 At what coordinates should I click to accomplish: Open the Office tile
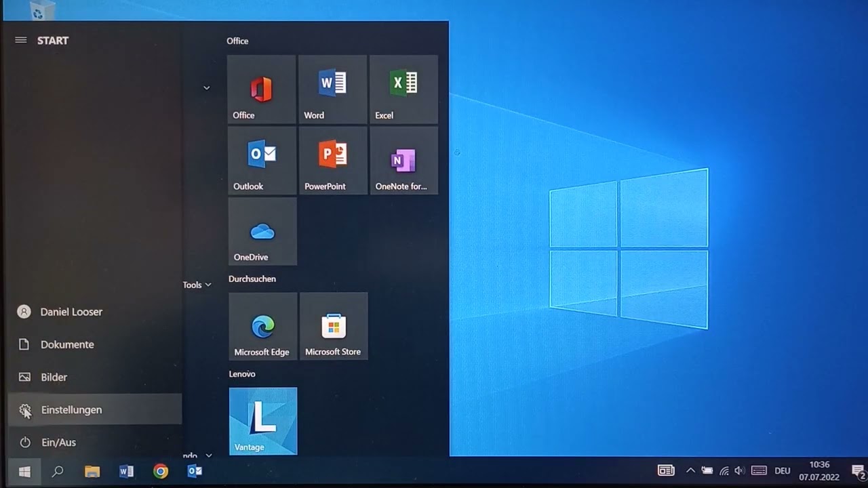click(262, 89)
